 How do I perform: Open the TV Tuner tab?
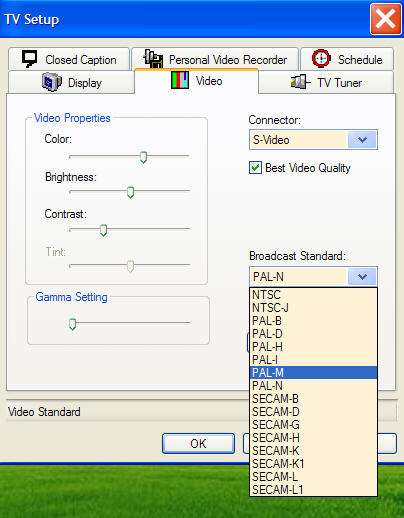click(326, 82)
